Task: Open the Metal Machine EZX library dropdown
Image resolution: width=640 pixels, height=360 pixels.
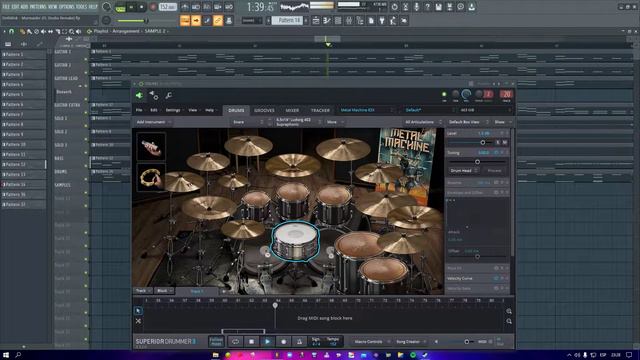Action: click(x=367, y=110)
